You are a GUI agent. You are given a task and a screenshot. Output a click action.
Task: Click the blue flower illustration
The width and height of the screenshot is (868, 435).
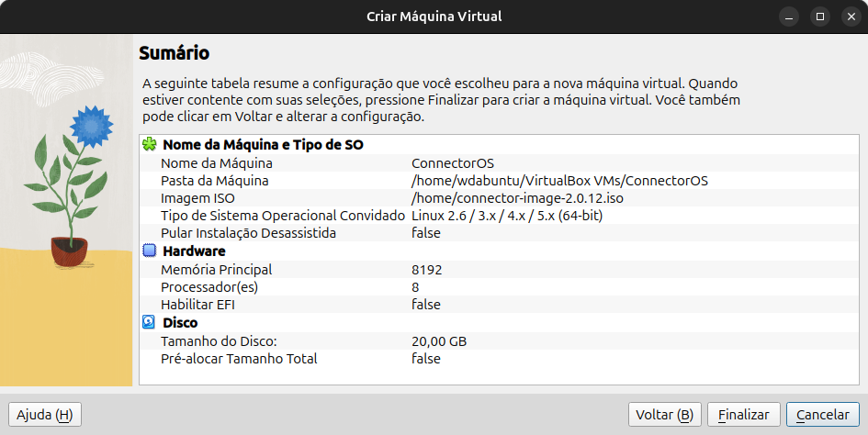[92, 126]
